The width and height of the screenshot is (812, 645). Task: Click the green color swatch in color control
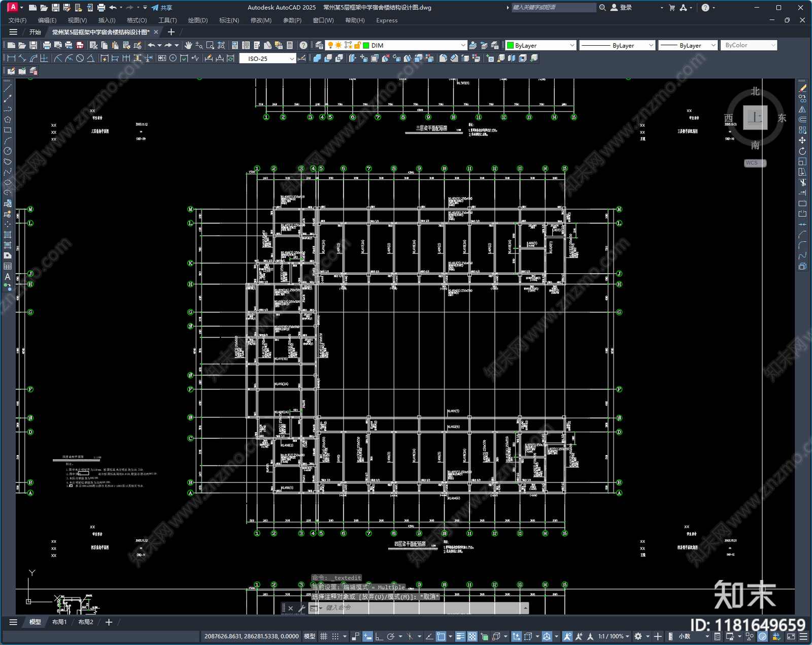point(511,45)
